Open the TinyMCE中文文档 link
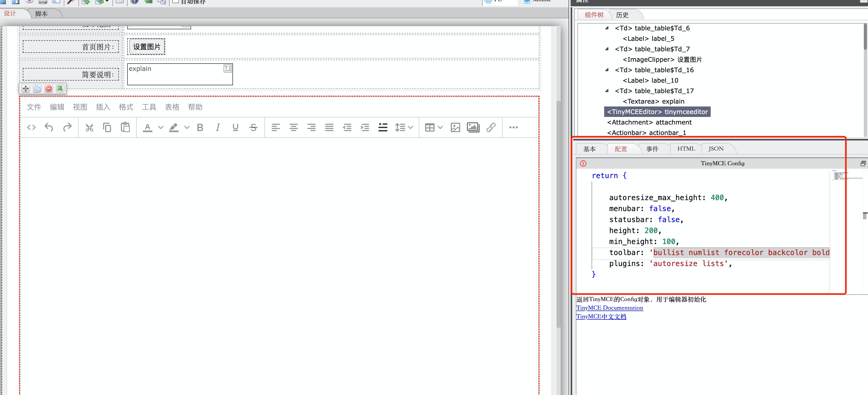This screenshot has width=868, height=395. (x=601, y=317)
